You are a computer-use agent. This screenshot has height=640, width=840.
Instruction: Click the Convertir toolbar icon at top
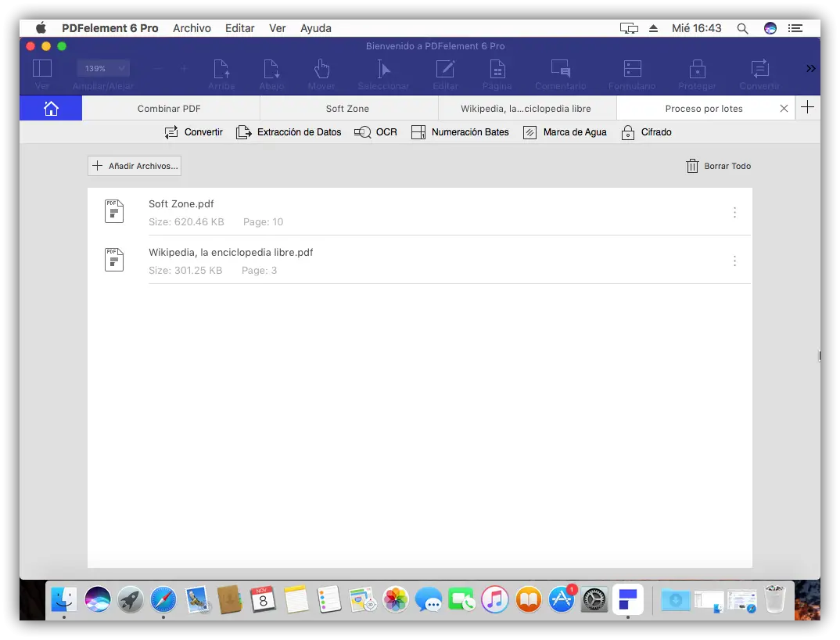tap(759, 69)
